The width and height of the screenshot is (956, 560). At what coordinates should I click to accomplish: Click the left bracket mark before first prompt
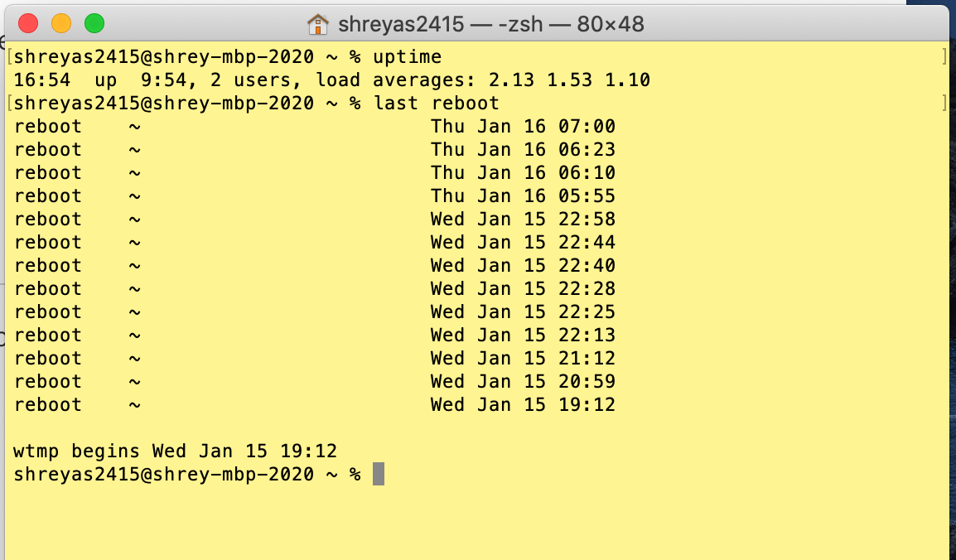point(8,57)
